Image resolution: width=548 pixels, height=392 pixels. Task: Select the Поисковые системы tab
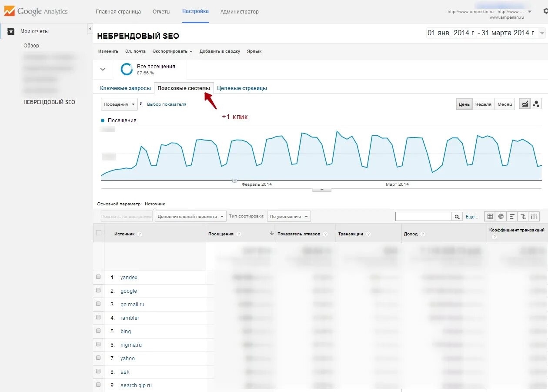pyautogui.click(x=184, y=88)
